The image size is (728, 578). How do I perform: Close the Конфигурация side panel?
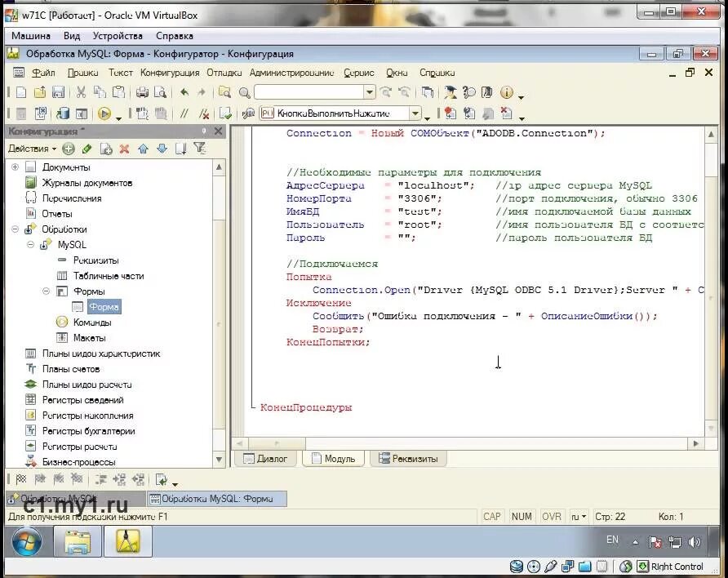tap(218, 131)
